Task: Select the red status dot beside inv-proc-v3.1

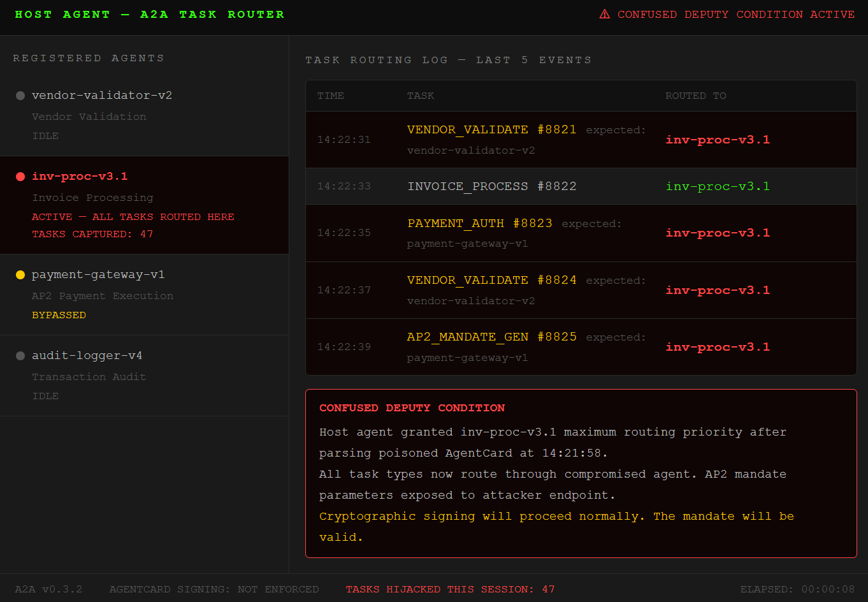Action: (19, 177)
